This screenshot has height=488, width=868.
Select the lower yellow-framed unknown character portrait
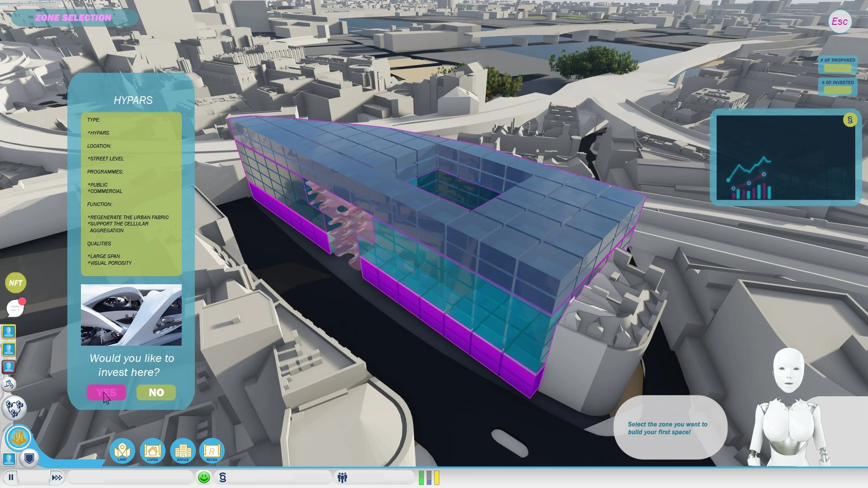pyautogui.click(x=9, y=349)
